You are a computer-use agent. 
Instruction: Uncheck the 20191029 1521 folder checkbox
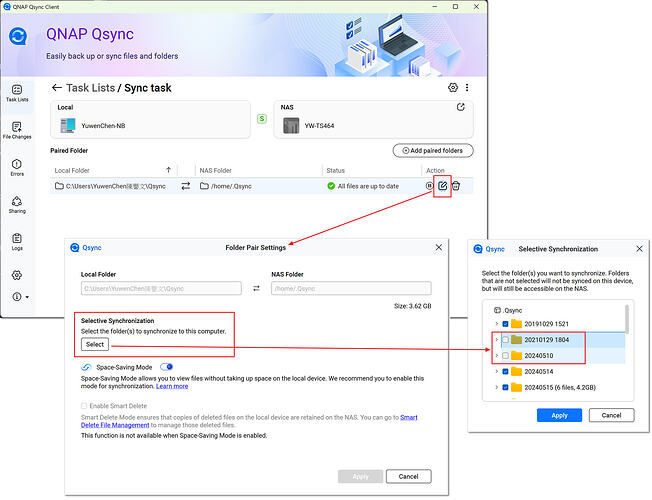pyautogui.click(x=505, y=323)
